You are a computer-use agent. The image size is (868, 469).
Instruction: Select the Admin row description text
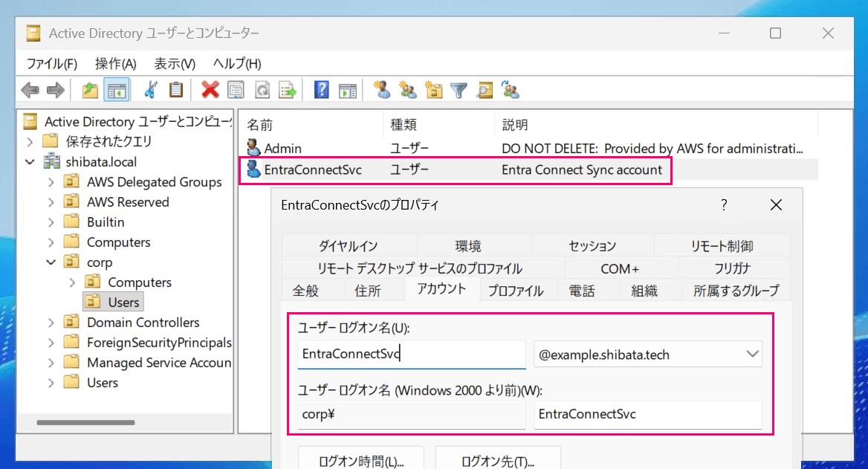tap(652, 149)
